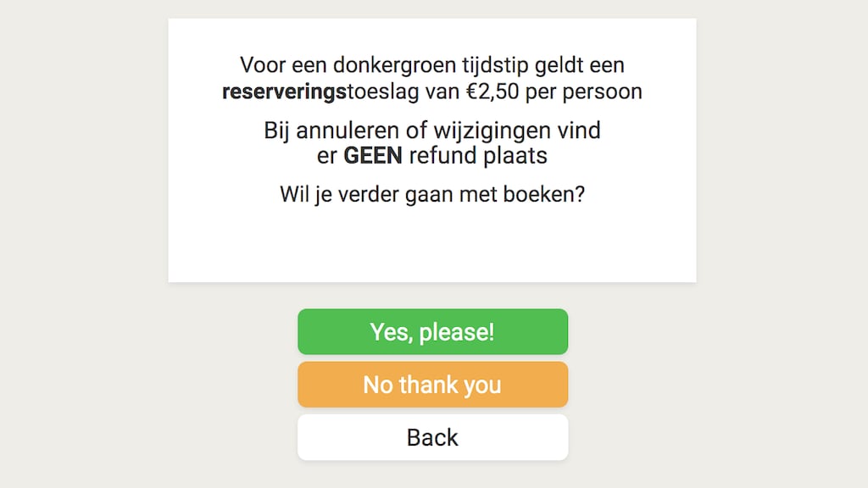The width and height of the screenshot is (868, 488).
Task: Select Back below the decline button
Action: 432,436
